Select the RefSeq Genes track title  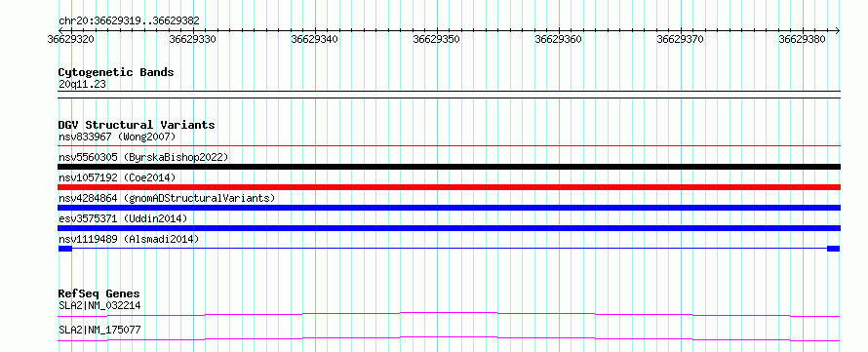tap(99, 293)
